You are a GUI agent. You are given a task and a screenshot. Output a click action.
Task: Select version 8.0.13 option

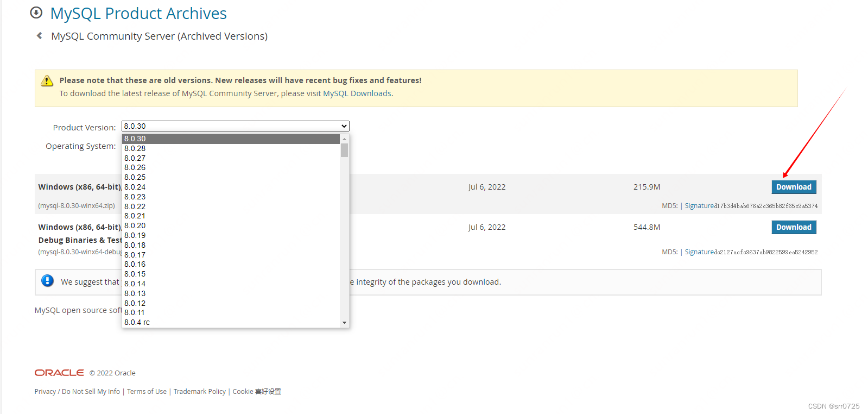coord(231,293)
